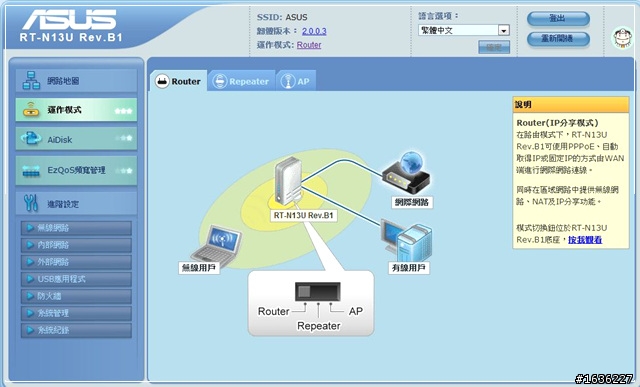Open the firmware version 2.0.0.3 link

[314, 31]
